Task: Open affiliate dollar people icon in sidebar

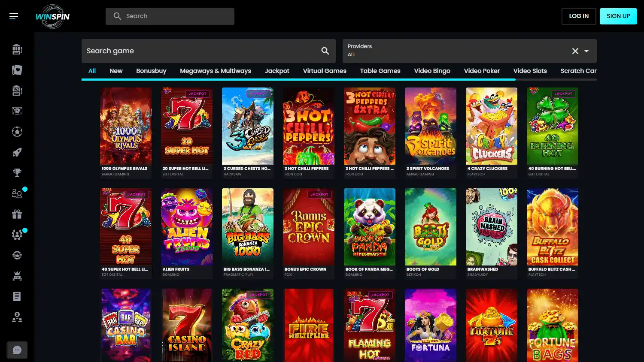Action: point(17,317)
